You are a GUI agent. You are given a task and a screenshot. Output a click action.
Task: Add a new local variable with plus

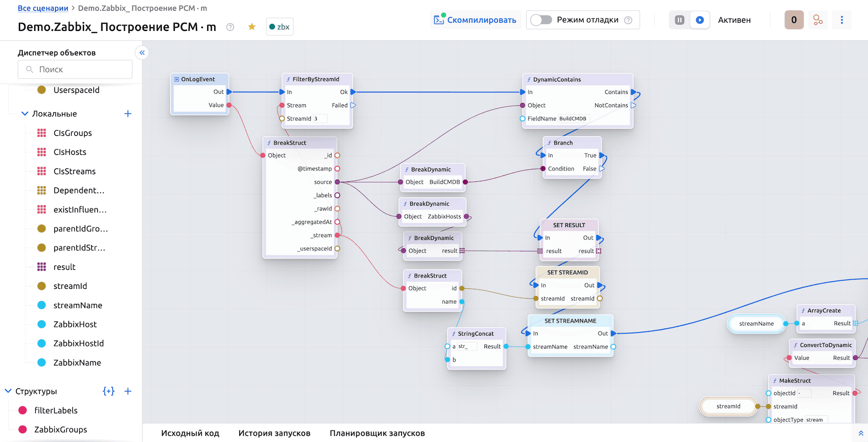[x=128, y=113]
